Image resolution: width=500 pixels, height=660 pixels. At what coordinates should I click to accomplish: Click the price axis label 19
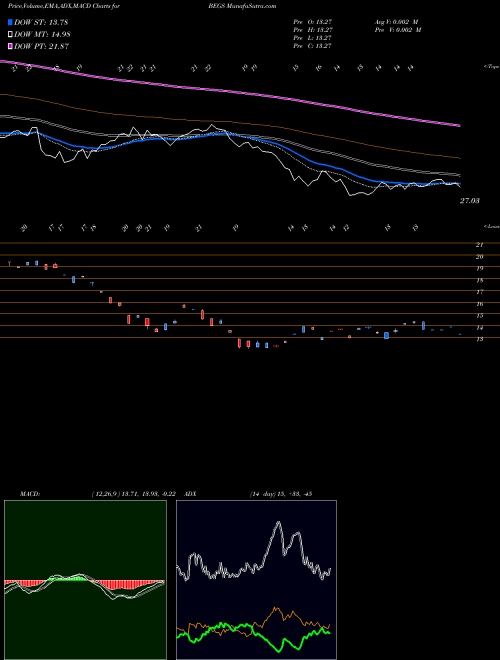tap(479, 268)
